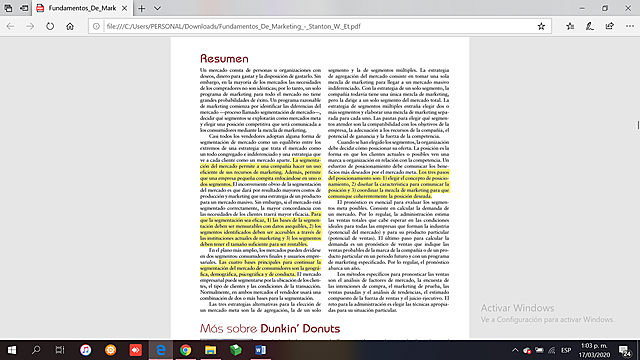Open the red app icon in taskbar
Screen dimensions: 640x360
pos(136,350)
